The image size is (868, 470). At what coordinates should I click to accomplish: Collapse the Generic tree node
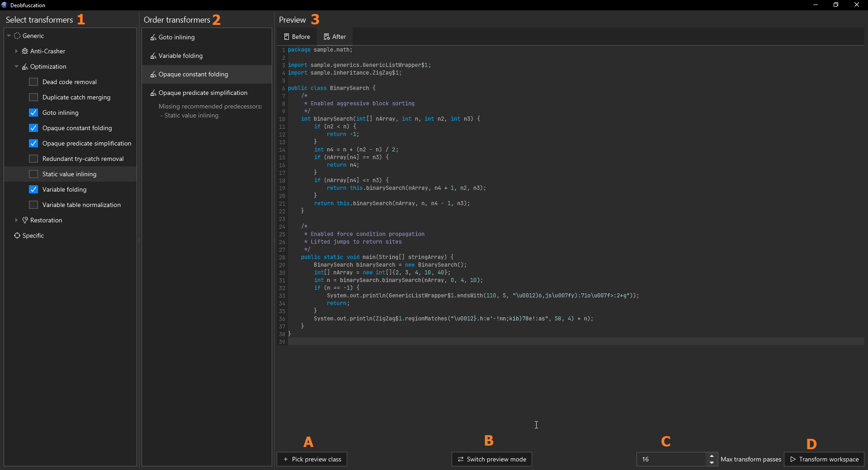pos(9,36)
